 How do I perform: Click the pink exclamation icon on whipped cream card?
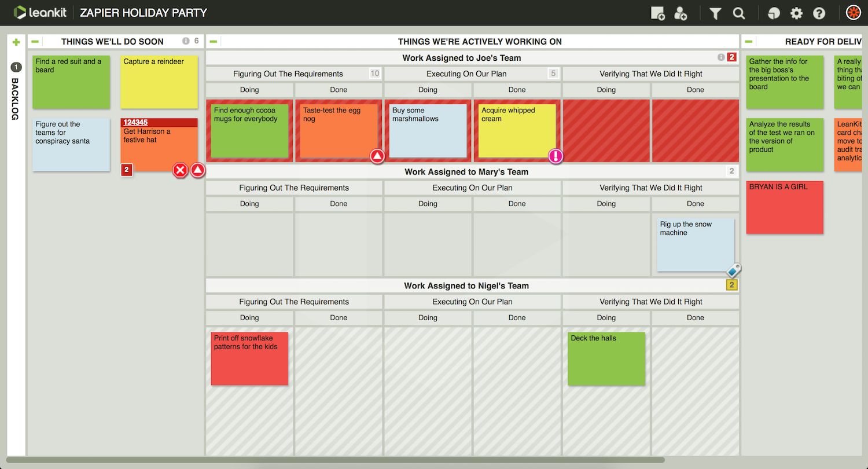point(556,156)
